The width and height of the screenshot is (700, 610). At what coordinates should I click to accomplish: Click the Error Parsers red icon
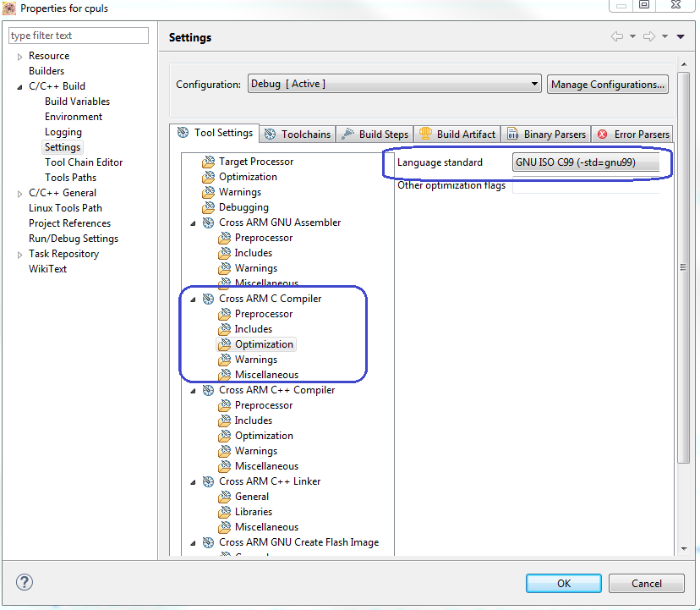(x=602, y=134)
